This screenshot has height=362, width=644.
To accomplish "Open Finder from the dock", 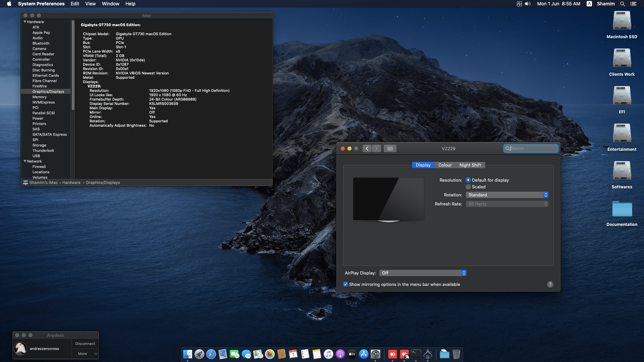I will coord(187,354).
